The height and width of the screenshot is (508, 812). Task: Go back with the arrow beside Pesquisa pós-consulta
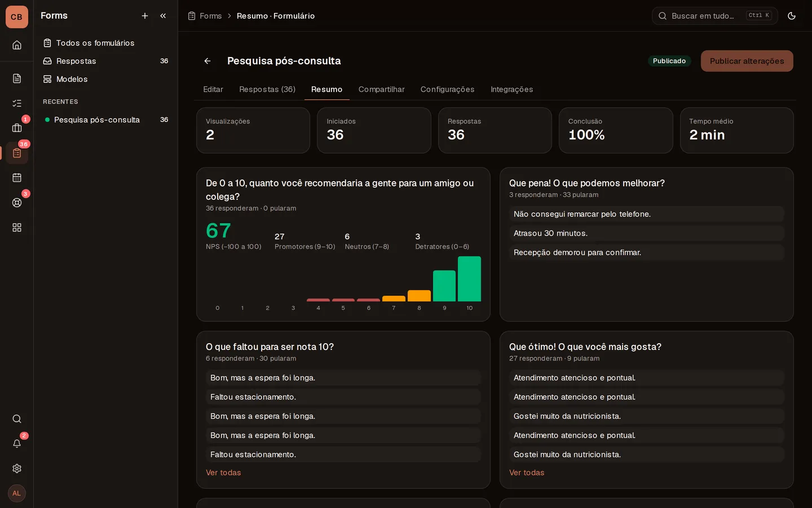point(208,61)
